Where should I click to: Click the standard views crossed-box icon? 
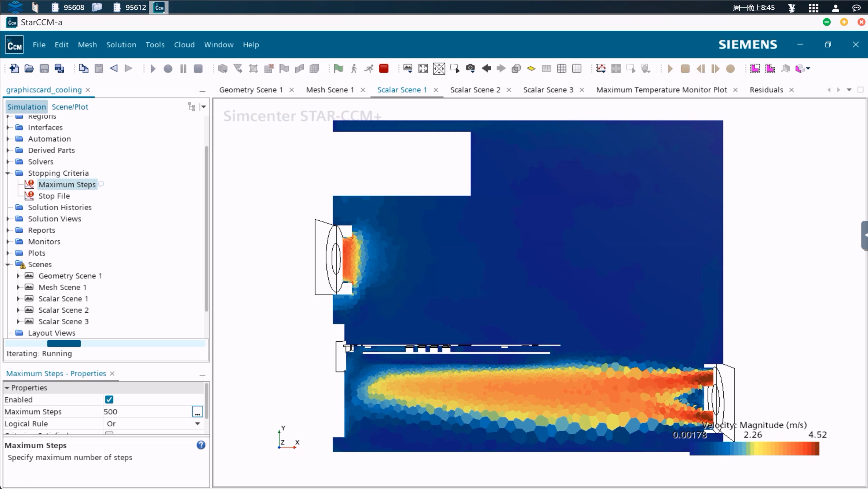click(439, 68)
